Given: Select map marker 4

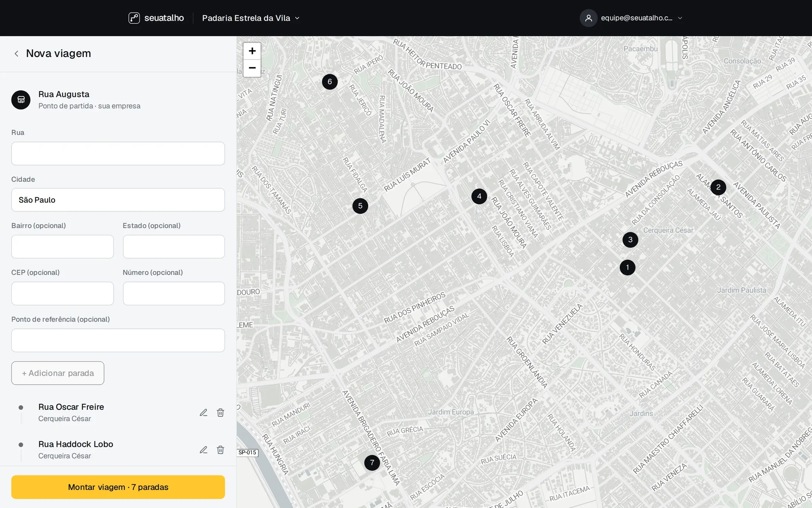Looking at the screenshot, I should [479, 197].
